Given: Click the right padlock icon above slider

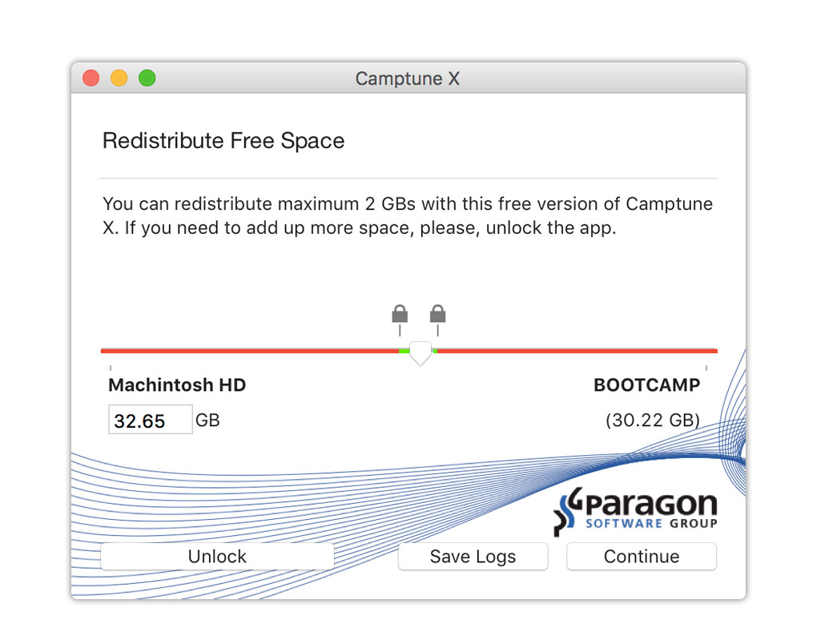Looking at the screenshot, I should [437, 315].
